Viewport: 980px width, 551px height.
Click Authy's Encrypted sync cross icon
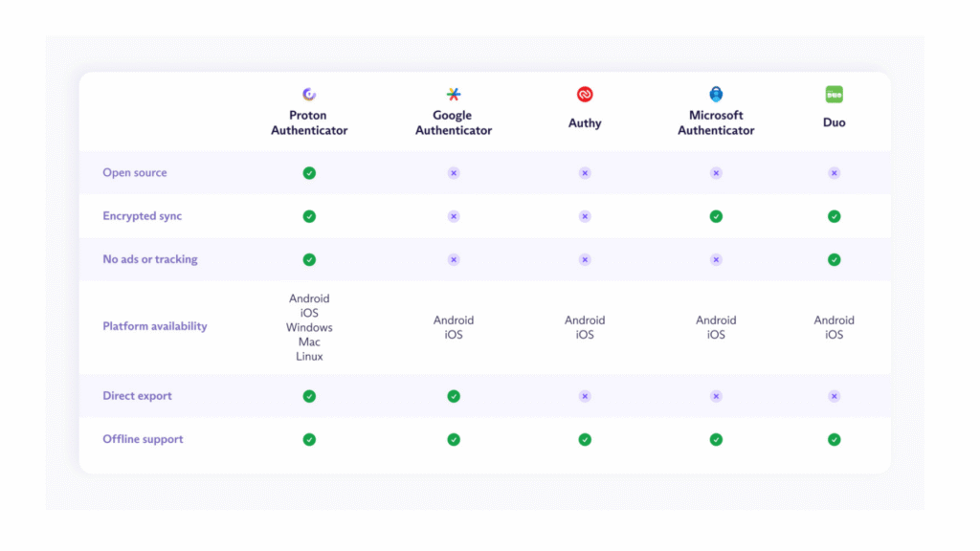click(585, 216)
